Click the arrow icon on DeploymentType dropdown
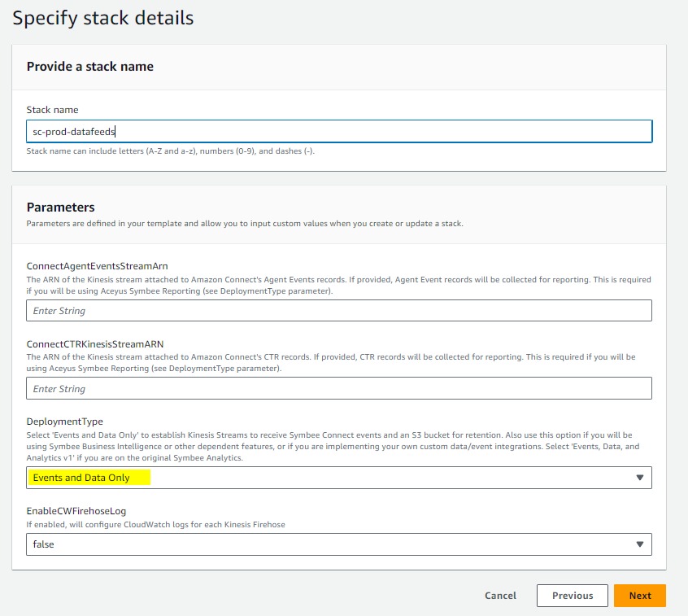The height and width of the screenshot is (616, 688). click(x=640, y=478)
